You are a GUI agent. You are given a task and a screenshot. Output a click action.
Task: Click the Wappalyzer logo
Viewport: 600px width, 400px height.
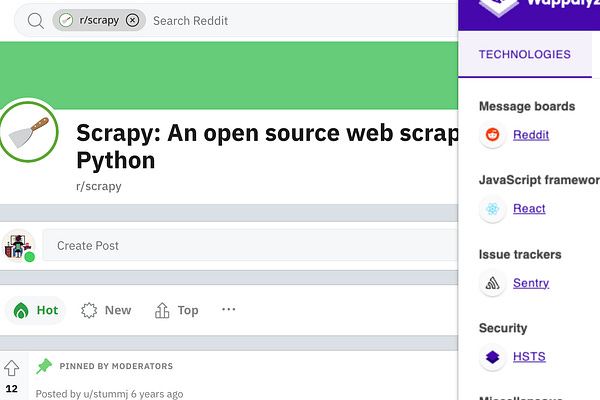pyautogui.click(x=499, y=6)
